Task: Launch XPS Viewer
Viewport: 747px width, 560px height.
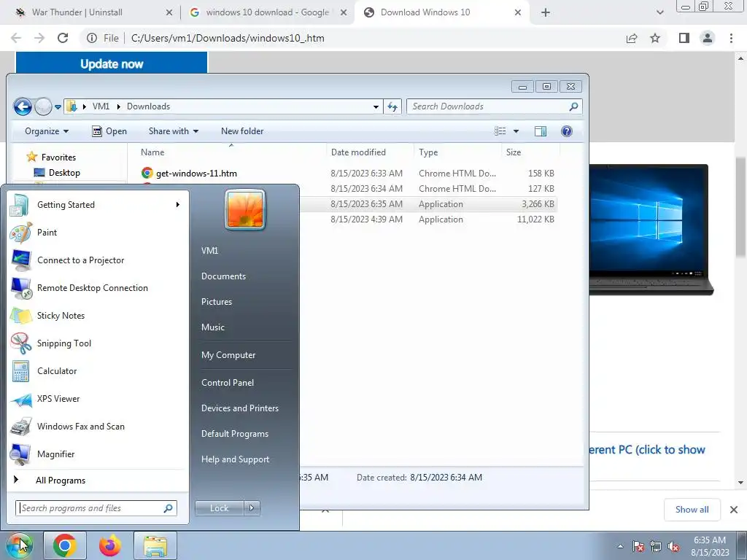Action: (58, 399)
